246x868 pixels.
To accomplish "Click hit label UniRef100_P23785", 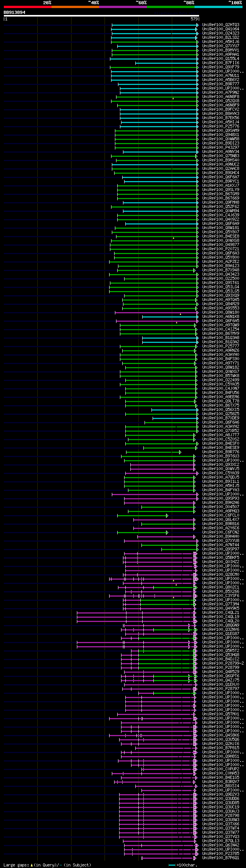I will click(x=221, y=853).
